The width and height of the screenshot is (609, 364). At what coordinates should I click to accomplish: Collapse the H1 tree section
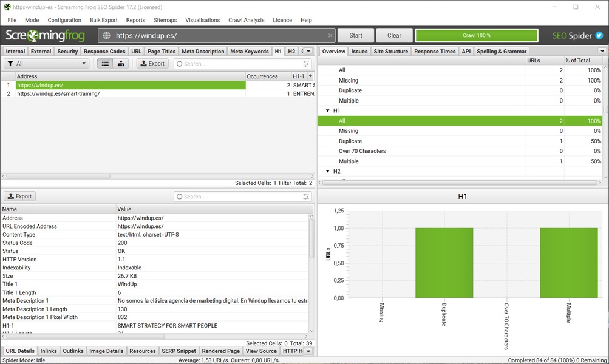click(x=327, y=110)
